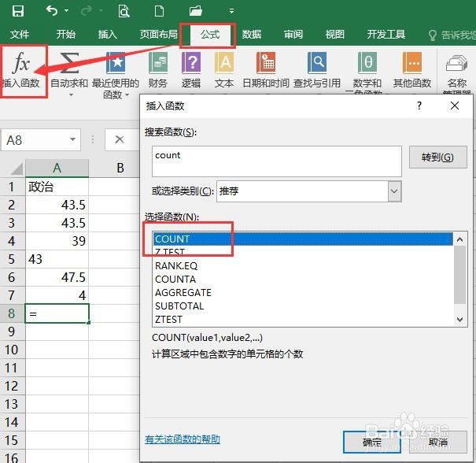
Task: Click the Undo arrow icon
Action: (52, 11)
